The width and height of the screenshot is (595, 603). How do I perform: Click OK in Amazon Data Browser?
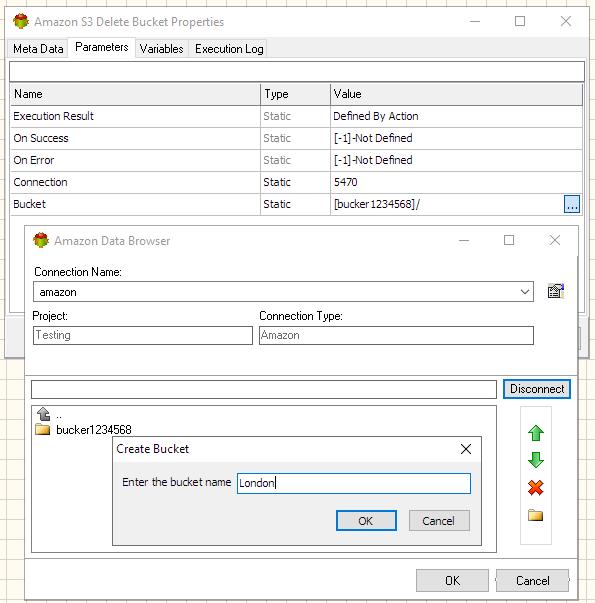(x=452, y=580)
